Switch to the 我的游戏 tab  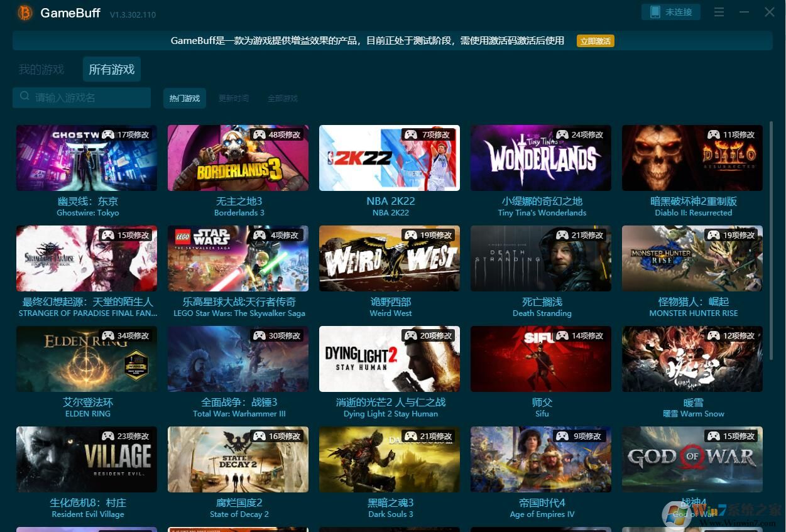(x=41, y=69)
